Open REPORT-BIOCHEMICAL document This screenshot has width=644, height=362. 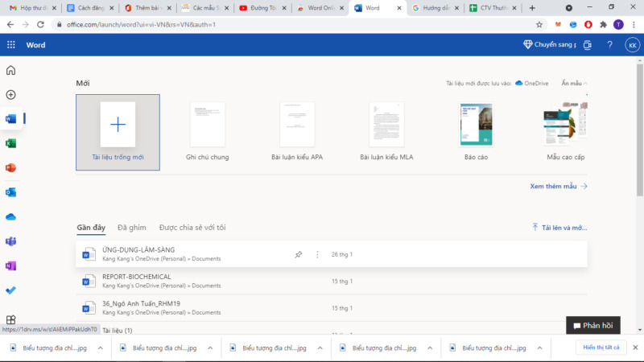(x=332, y=281)
